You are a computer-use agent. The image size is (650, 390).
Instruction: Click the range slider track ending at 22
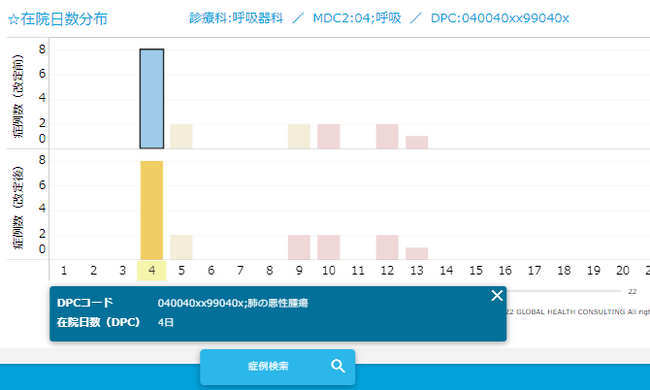pyautogui.click(x=564, y=291)
